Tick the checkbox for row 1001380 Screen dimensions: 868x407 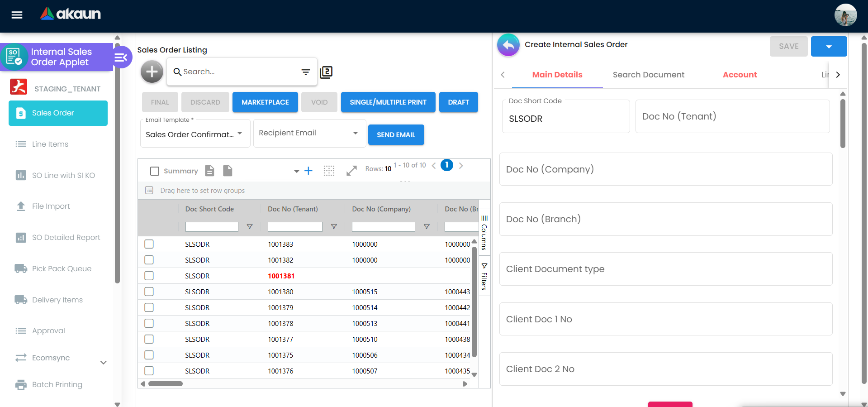coord(149,292)
